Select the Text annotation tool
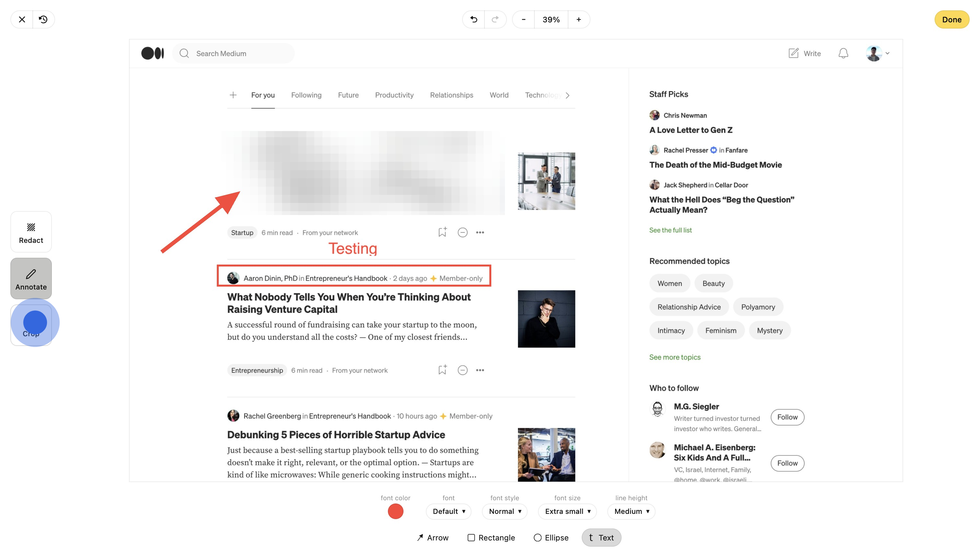Screen dimensions: 980x557 [x=601, y=538]
